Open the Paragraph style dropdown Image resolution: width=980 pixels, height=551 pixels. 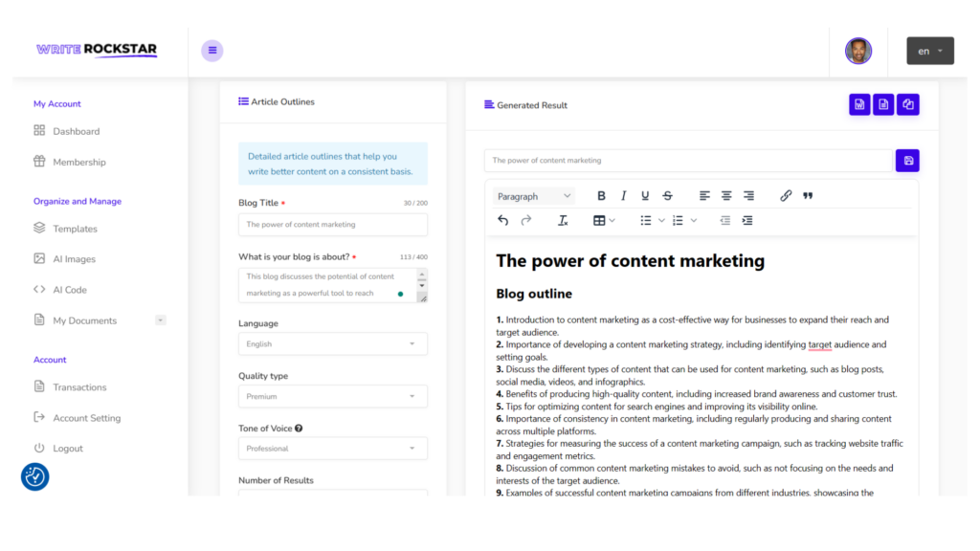[x=534, y=196]
